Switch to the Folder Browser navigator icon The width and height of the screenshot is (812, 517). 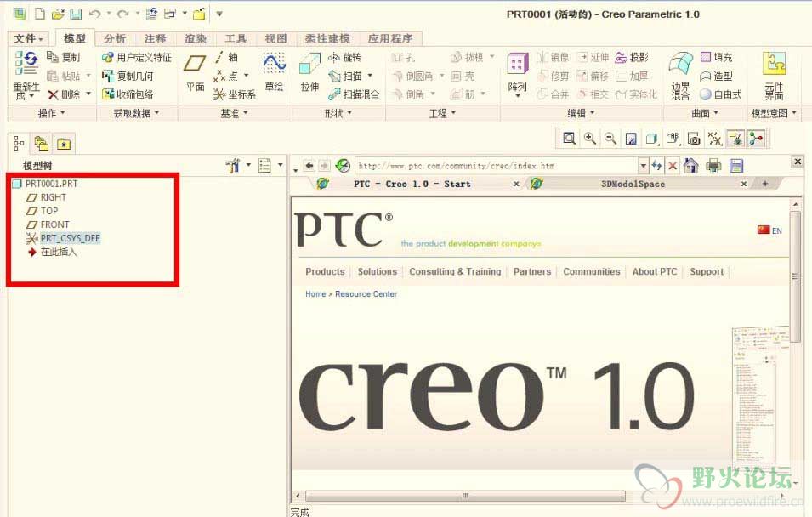tap(42, 144)
